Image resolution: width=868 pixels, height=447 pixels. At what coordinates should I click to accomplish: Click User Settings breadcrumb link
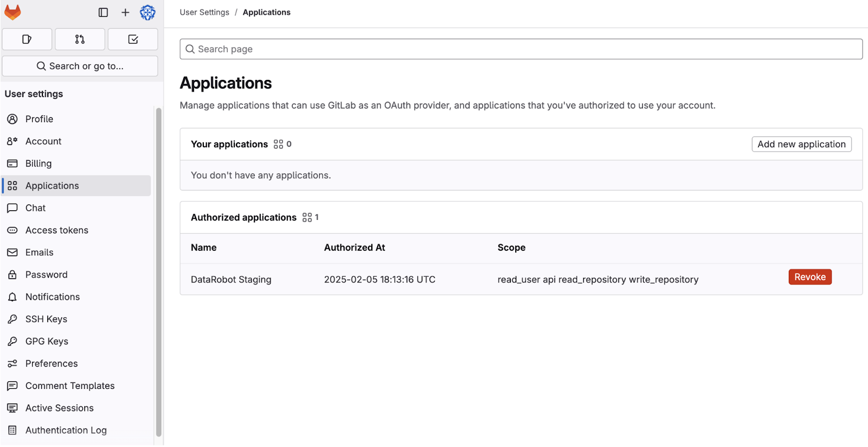coord(204,12)
